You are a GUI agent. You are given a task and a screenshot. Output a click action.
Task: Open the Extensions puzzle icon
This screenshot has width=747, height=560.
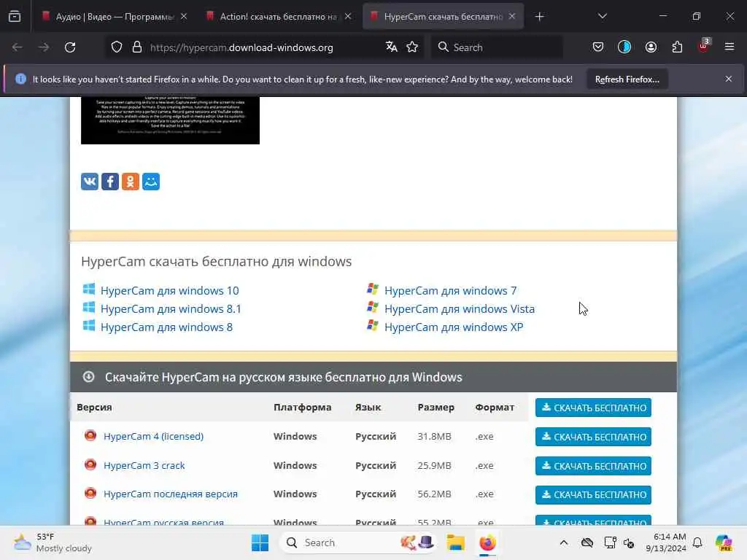[x=677, y=47]
